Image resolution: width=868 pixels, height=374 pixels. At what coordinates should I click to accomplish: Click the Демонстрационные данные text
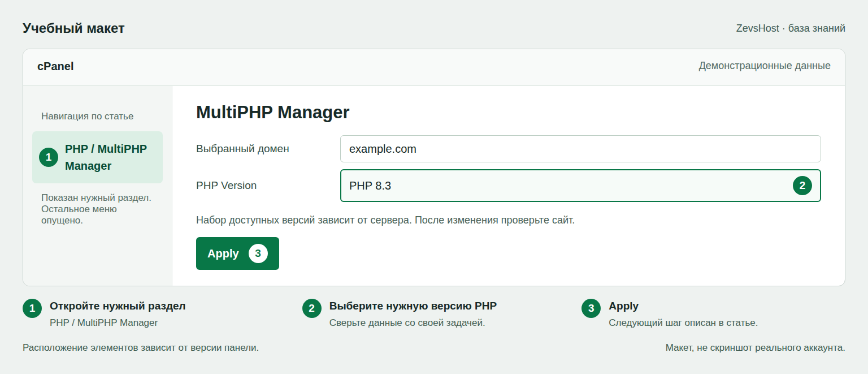point(765,66)
